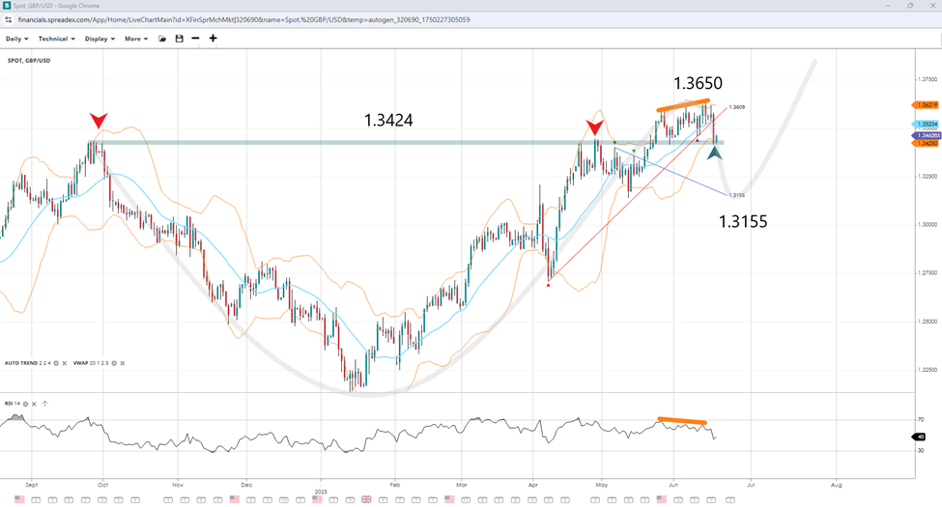Select the orange 1.3621 price axis label
This screenshot has height=507, width=942.
pyautogui.click(x=926, y=104)
